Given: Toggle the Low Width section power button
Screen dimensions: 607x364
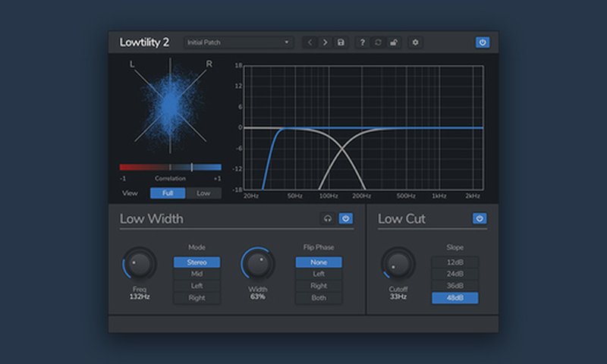Looking at the screenshot, I should point(346,218).
